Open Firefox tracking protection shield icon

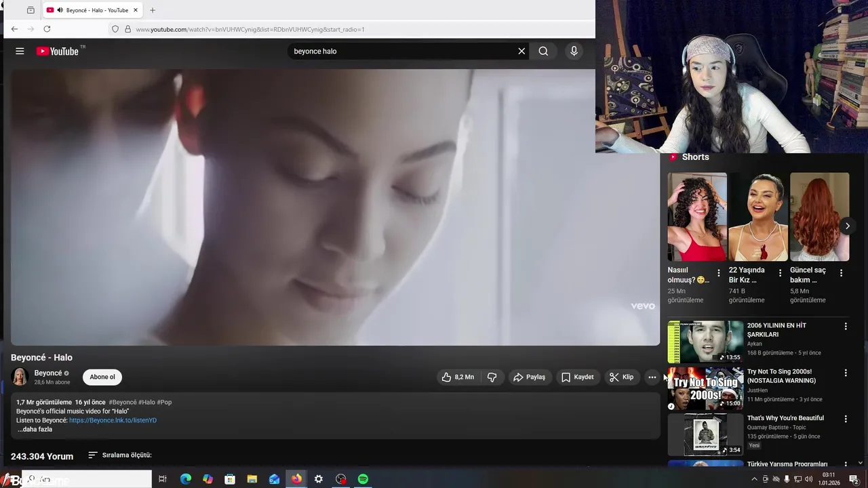pos(115,29)
